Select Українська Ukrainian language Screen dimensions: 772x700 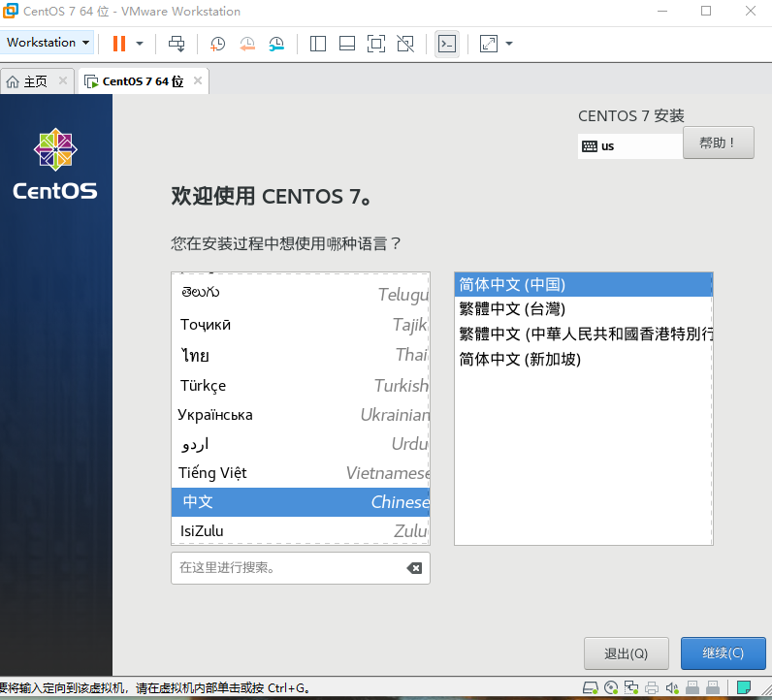pyautogui.click(x=301, y=415)
